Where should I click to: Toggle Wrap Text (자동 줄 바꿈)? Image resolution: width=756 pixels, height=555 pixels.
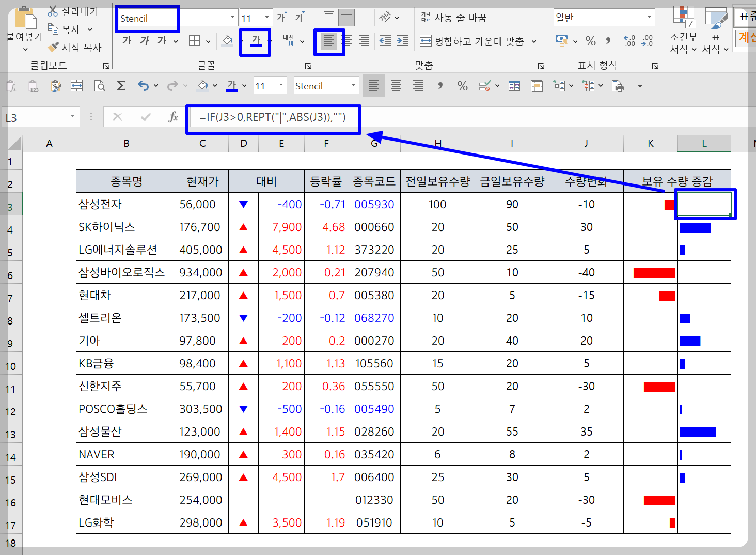coord(453,18)
